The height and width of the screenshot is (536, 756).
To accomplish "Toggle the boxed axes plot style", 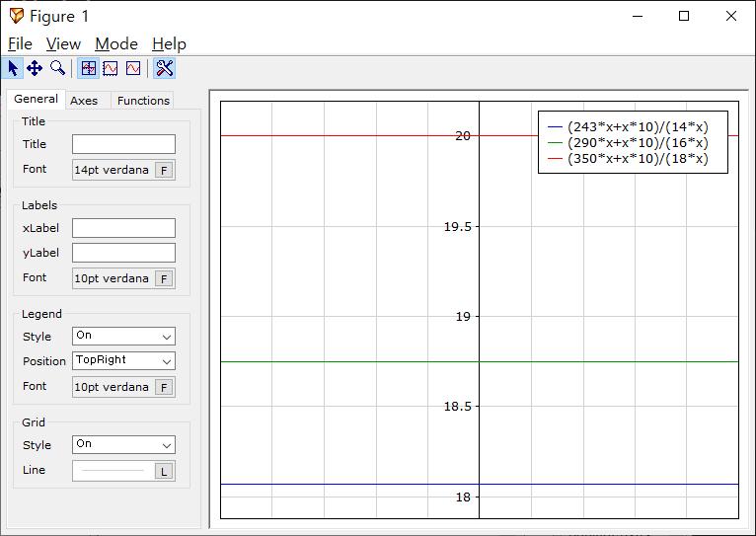I will coord(111,68).
